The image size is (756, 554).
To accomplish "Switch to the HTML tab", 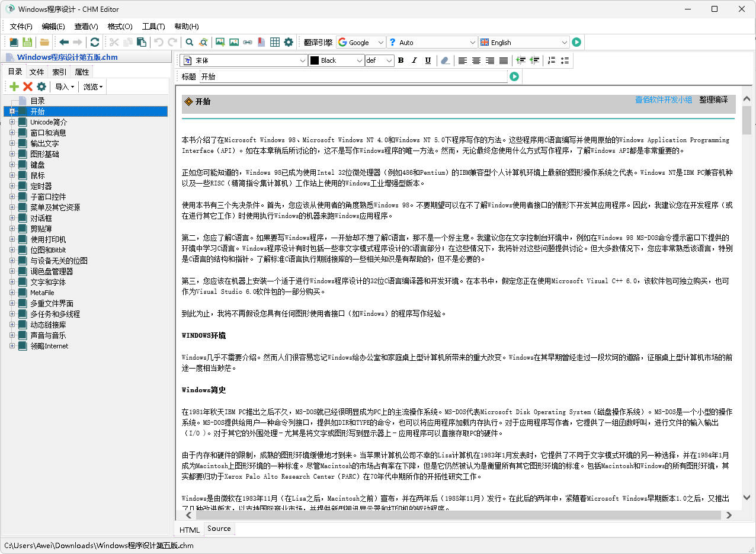I will click(x=190, y=530).
